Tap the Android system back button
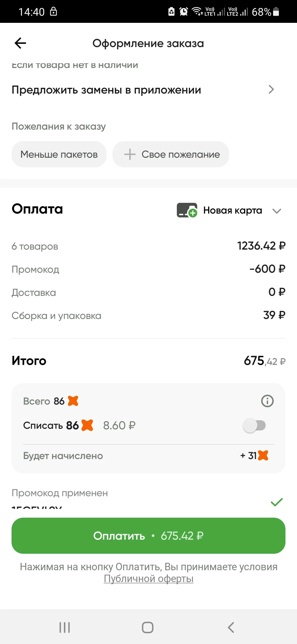Screen dimensions: 297x644 [x=231, y=627]
